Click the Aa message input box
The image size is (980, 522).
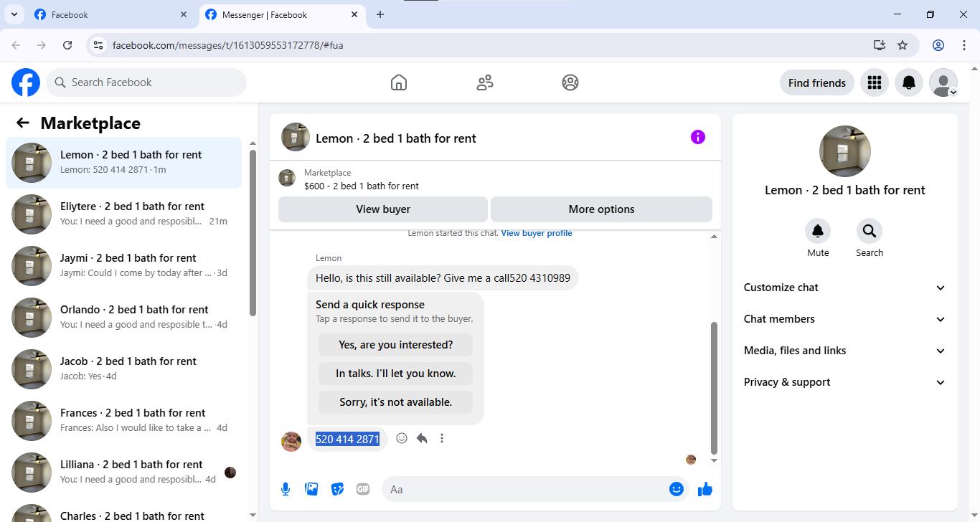(535, 489)
